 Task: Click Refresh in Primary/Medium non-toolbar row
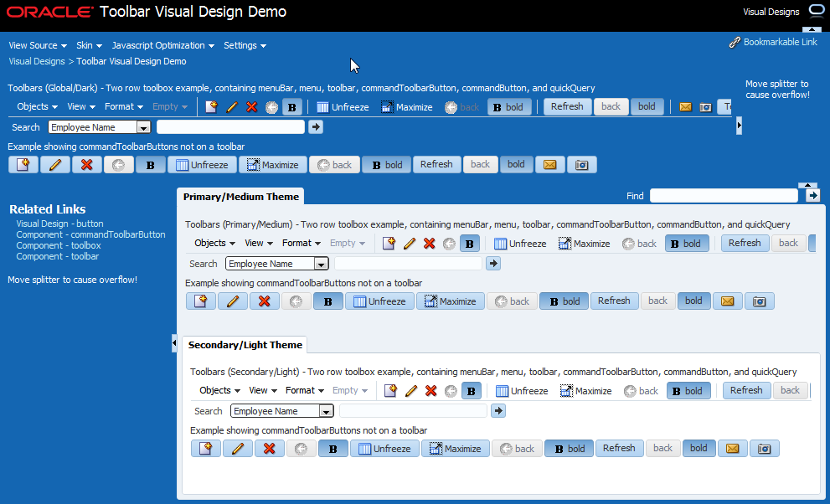[x=614, y=301]
